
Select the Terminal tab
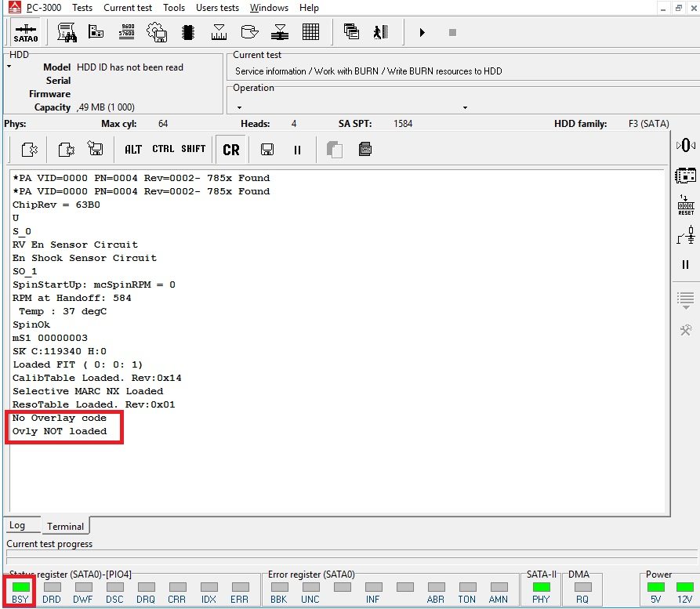65,526
